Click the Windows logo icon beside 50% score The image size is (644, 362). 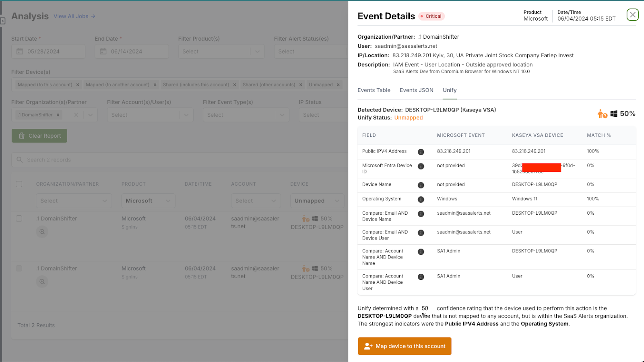coord(614,114)
